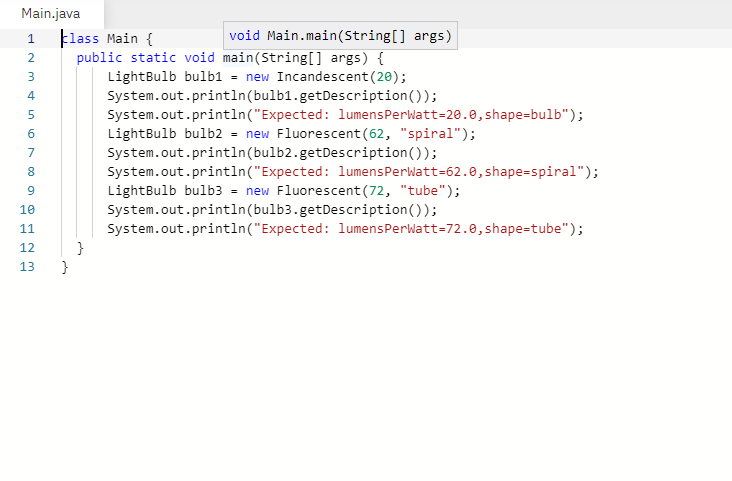The height and width of the screenshot is (481, 732).
Task: Place cursor on "spiral" string literal
Action: tap(430, 134)
